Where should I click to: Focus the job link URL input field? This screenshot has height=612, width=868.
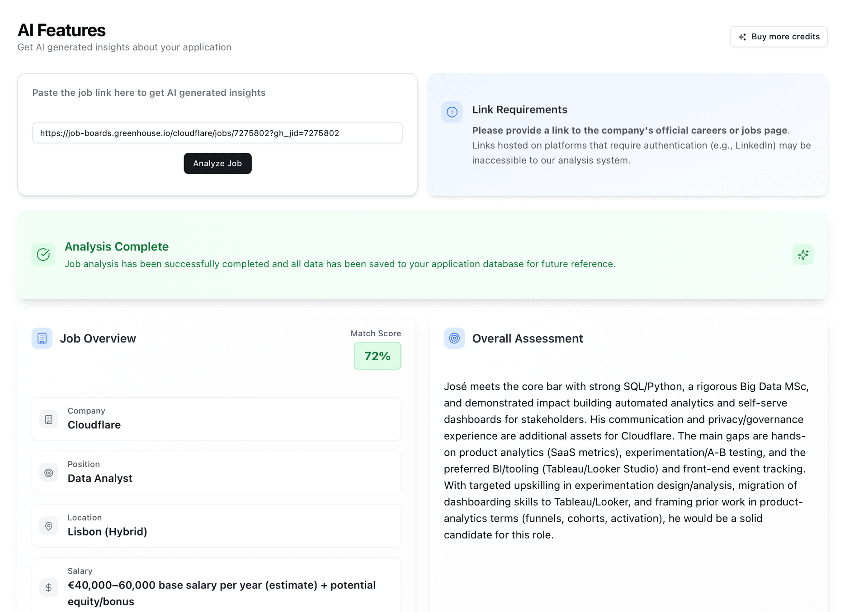(217, 133)
